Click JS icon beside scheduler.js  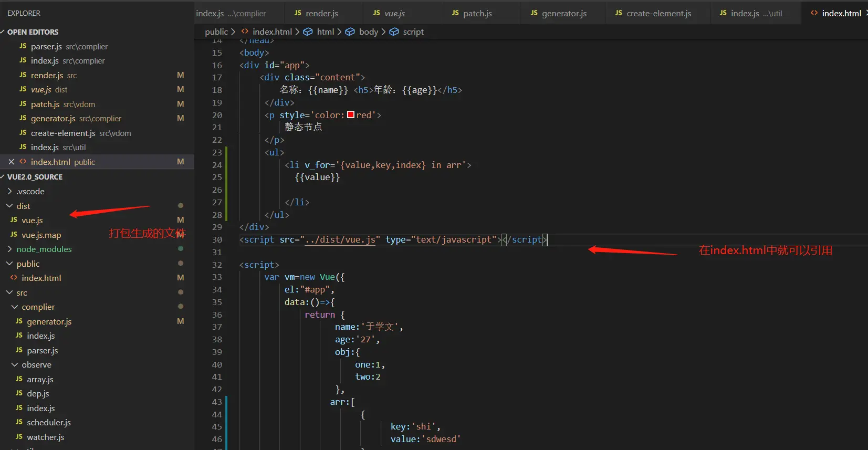pyautogui.click(x=19, y=422)
